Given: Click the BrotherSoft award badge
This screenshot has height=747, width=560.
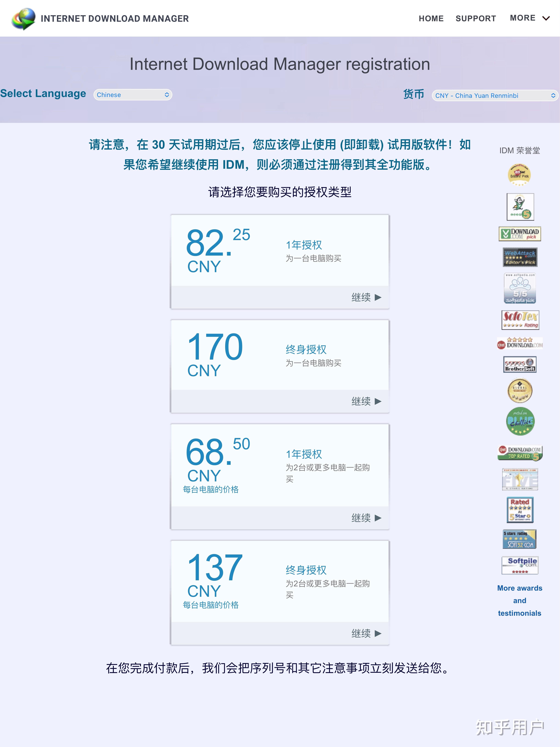Looking at the screenshot, I should (520, 364).
